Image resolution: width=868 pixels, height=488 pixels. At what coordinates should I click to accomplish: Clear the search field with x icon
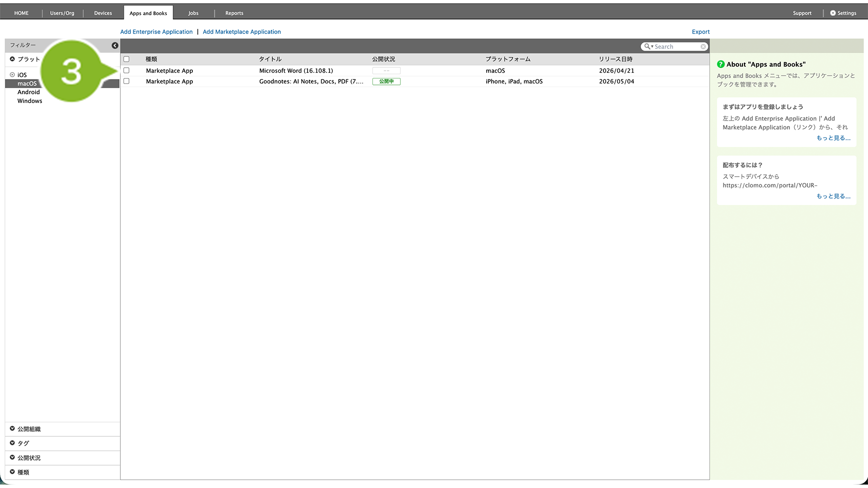click(703, 47)
